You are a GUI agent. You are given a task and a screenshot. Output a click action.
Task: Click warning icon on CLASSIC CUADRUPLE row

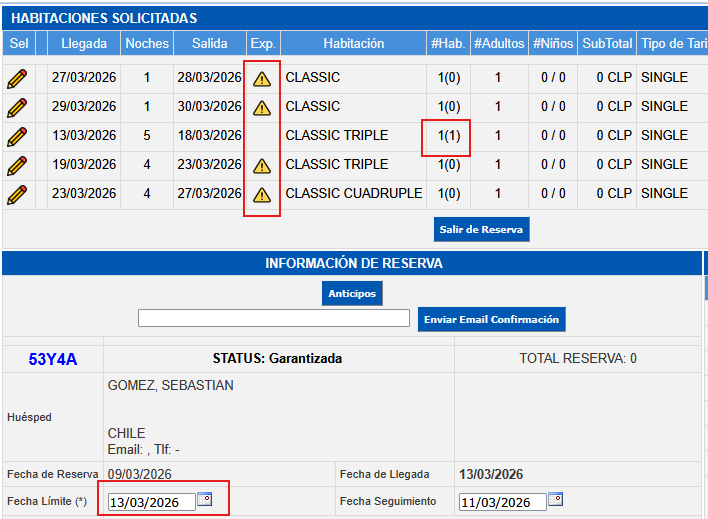tap(262, 195)
